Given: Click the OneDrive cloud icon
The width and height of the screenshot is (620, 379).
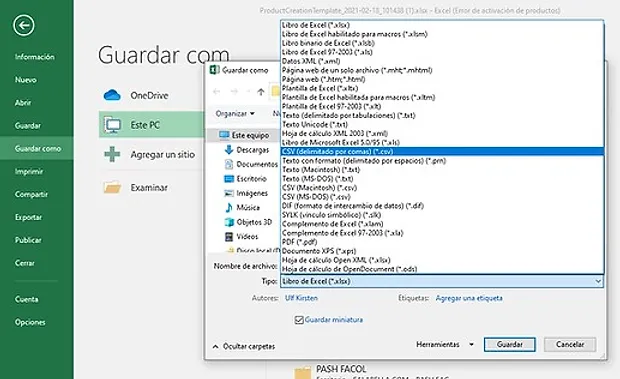Looking at the screenshot, I should pos(112,95).
